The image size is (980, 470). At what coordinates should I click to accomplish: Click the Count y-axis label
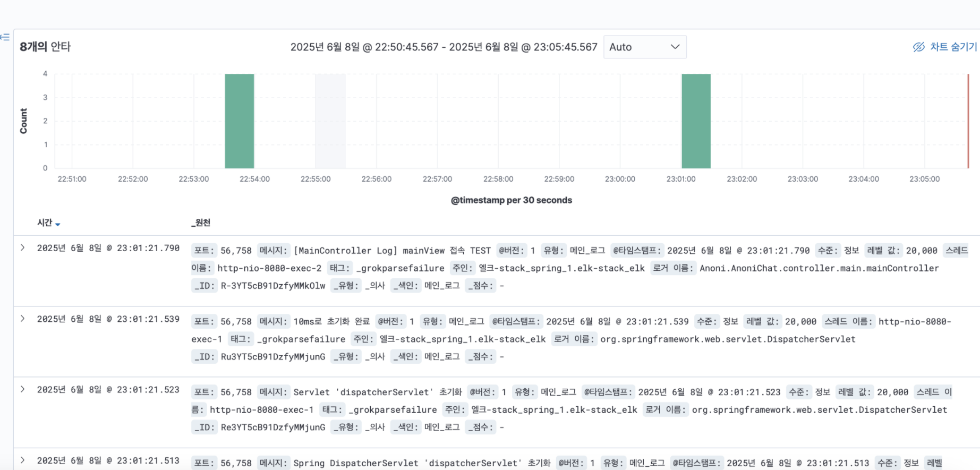(x=23, y=121)
